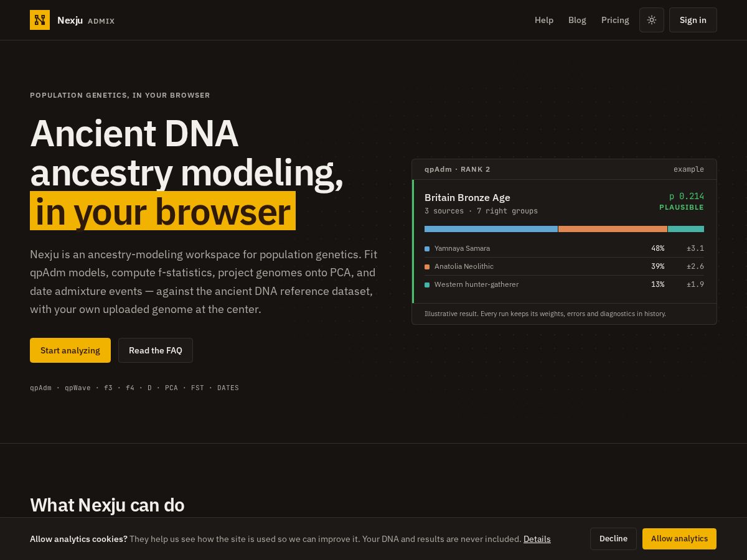Click the 48% weight value
This screenshot has width=747, height=560.
tap(658, 248)
